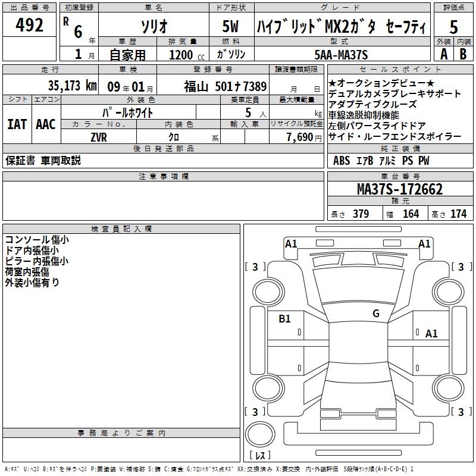Select the car name ソリオ
This screenshot has width=476, height=476.
(152, 27)
